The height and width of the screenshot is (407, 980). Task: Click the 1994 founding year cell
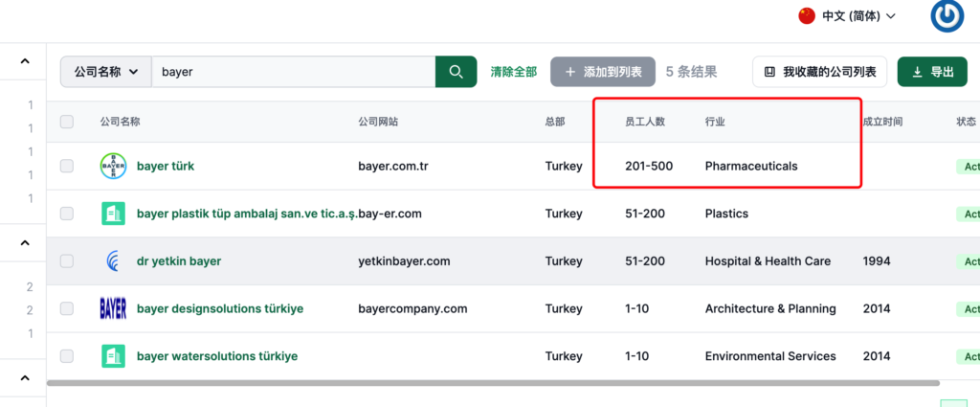click(876, 261)
